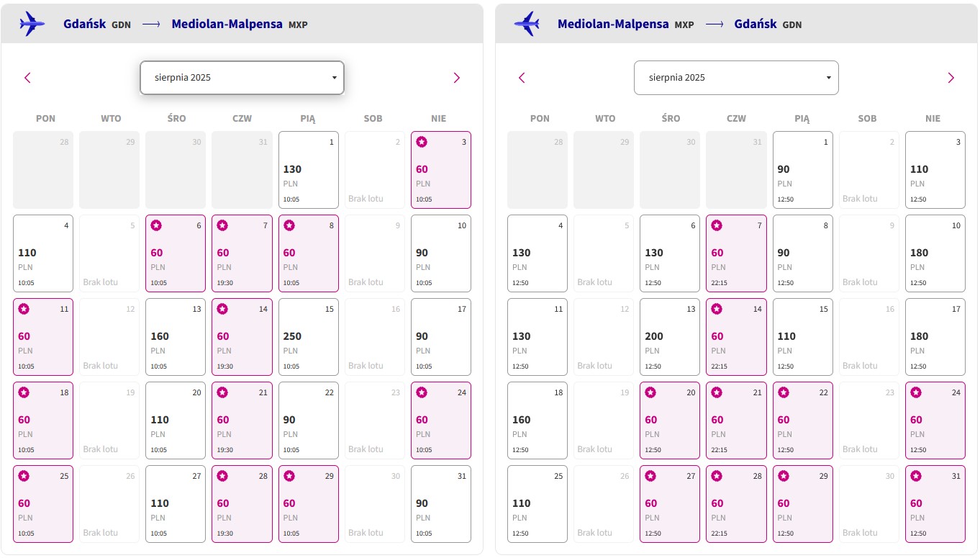The width and height of the screenshot is (980, 558).
Task: Select outbound August 4 flight for 110 PLN
Action: click(x=43, y=253)
